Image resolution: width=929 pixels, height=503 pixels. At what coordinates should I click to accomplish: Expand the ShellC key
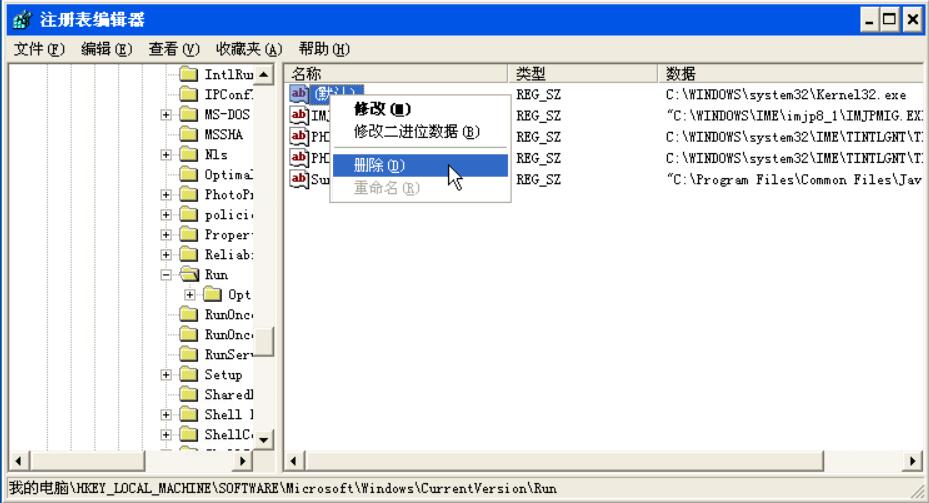coord(166,435)
